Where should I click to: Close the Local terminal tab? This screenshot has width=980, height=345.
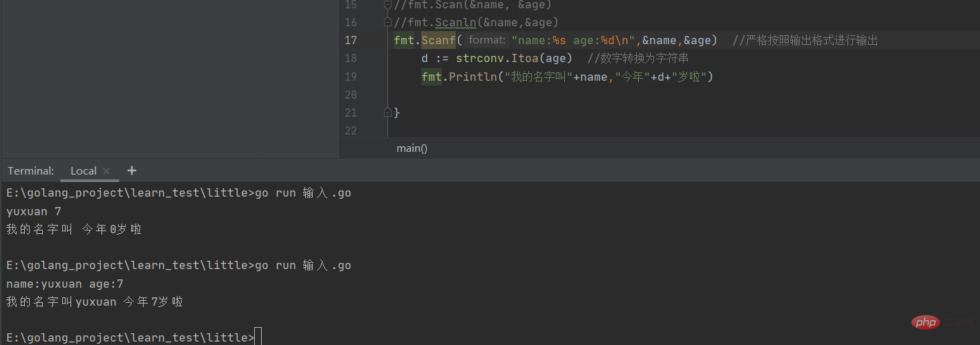coord(106,171)
